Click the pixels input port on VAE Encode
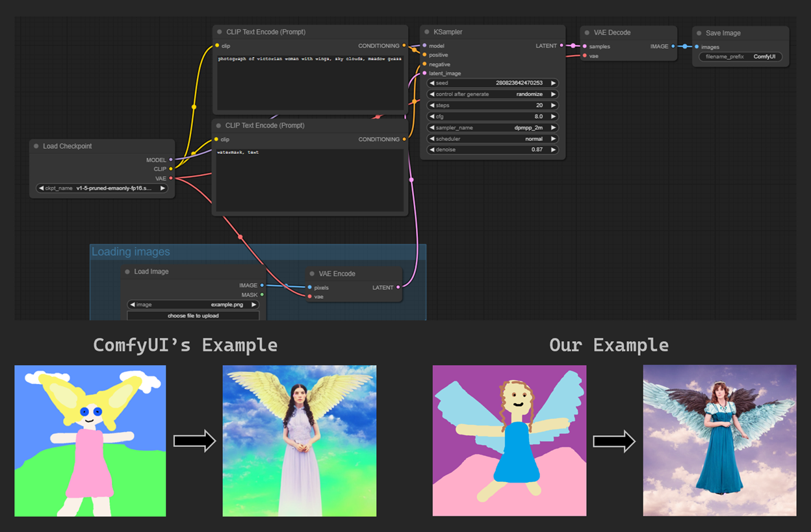Viewport: 811px width, 532px height. click(309, 287)
